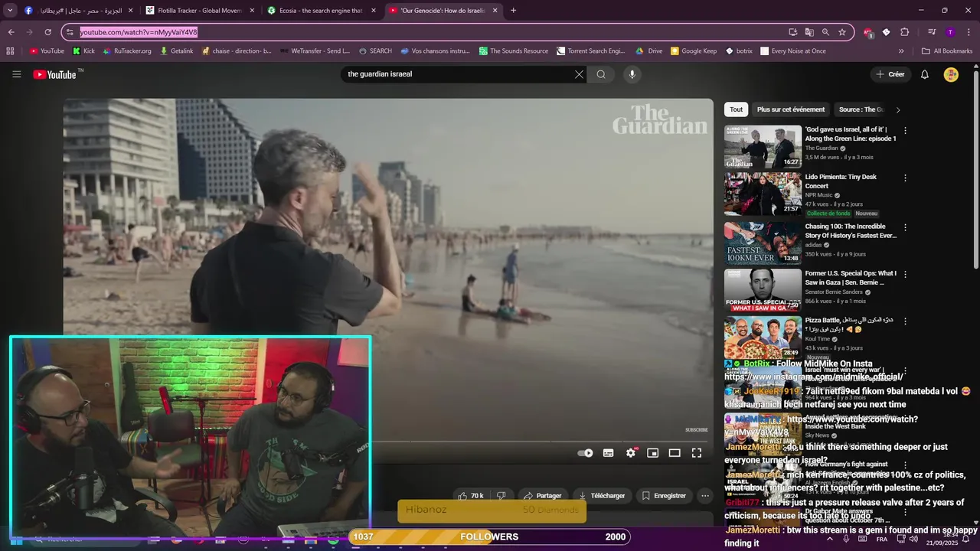Image resolution: width=980 pixels, height=551 pixels.
Task: Click the Partager button
Action: click(x=542, y=496)
